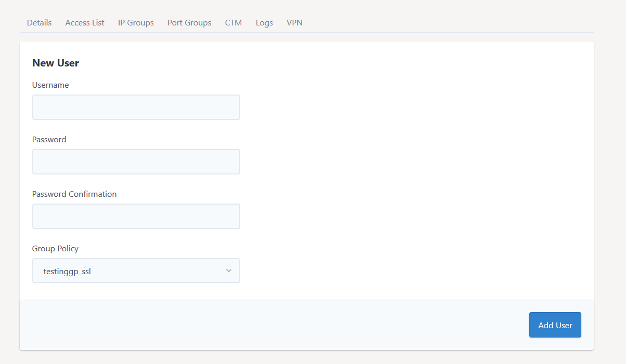Open the Details tab

[x=39, y=23]
